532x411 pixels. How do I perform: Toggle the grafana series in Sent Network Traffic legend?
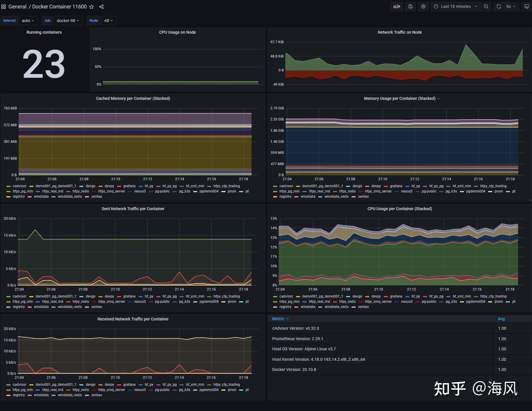pos(129,296)
